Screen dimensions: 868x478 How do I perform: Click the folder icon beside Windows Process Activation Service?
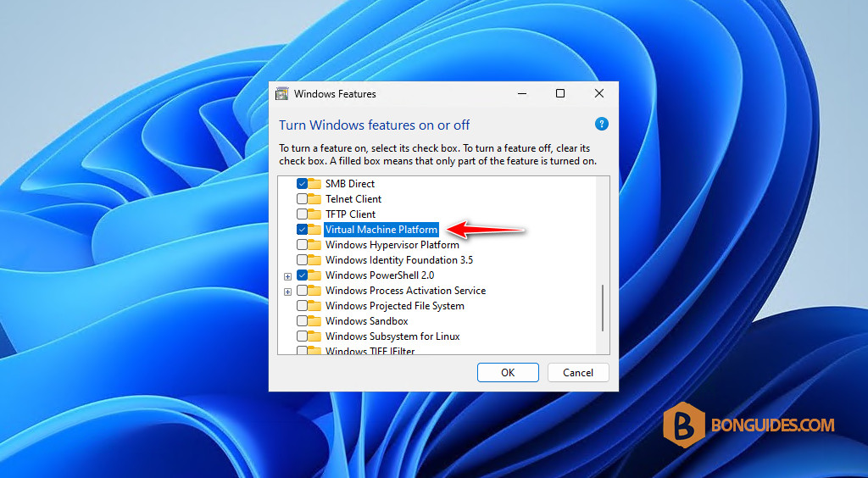314,291
